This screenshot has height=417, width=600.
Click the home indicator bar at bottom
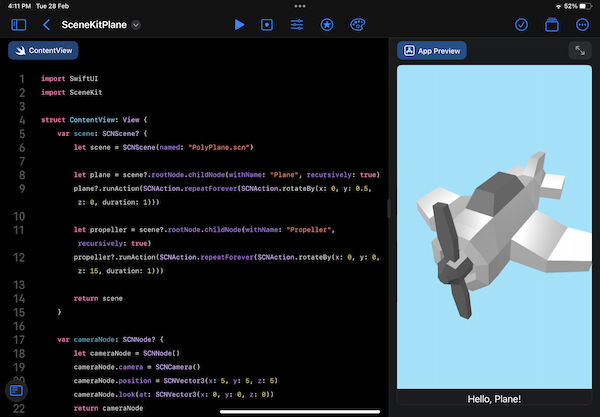coord(300,412)
